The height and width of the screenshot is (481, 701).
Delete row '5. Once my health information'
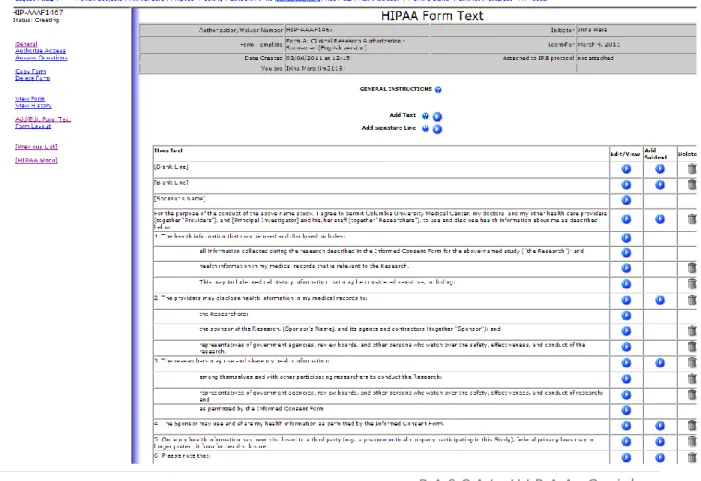pos(692,442)
